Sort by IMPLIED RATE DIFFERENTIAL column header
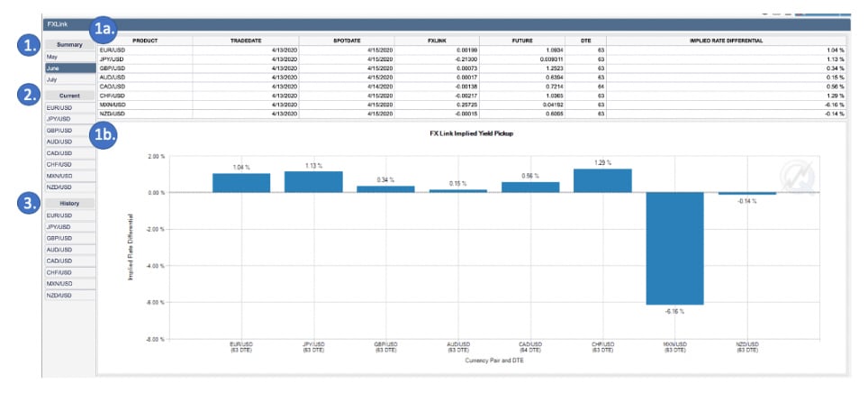 726,40
